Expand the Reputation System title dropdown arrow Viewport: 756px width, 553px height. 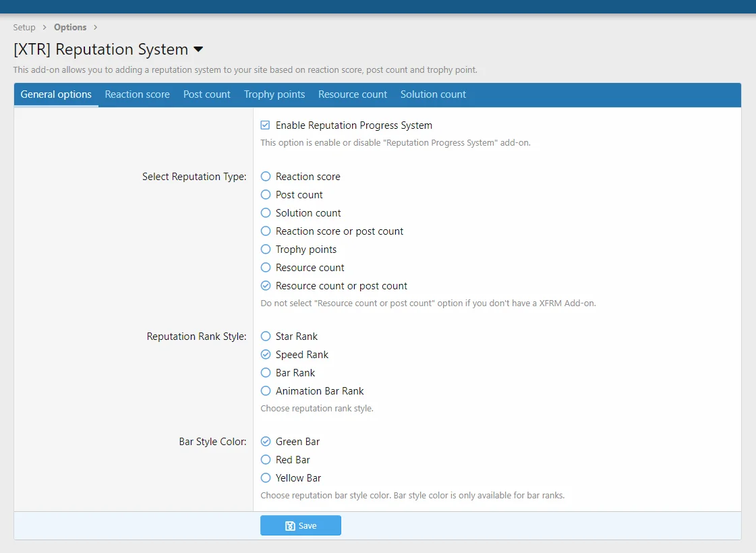(x=198, y=49)
